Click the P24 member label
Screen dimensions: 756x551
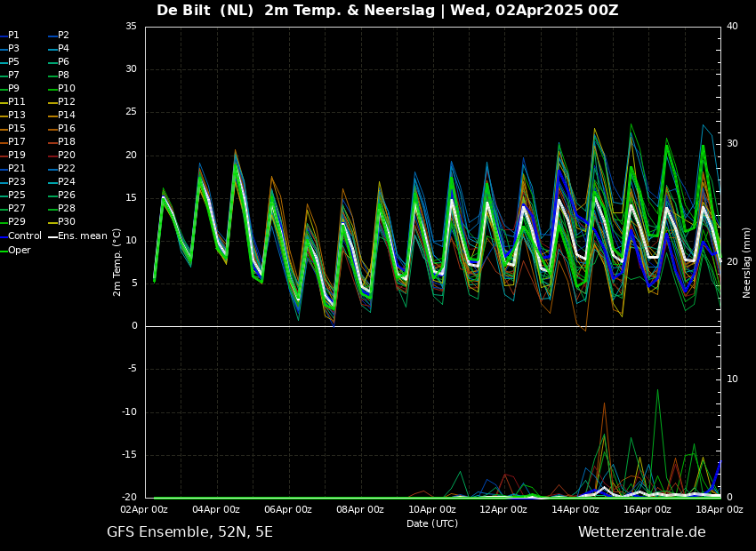[x=62, y=181]
